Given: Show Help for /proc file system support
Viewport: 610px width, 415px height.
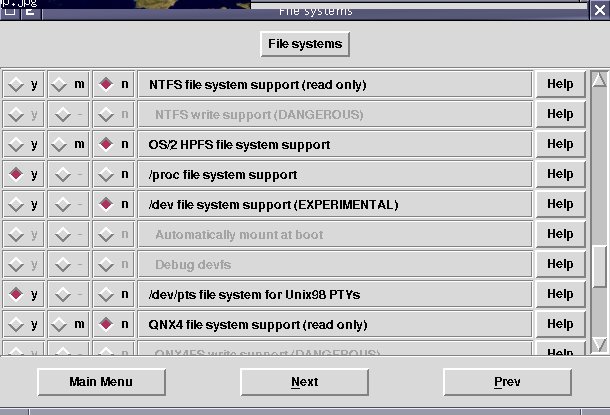Looking at the screenshot, I should tap(559, 175).
